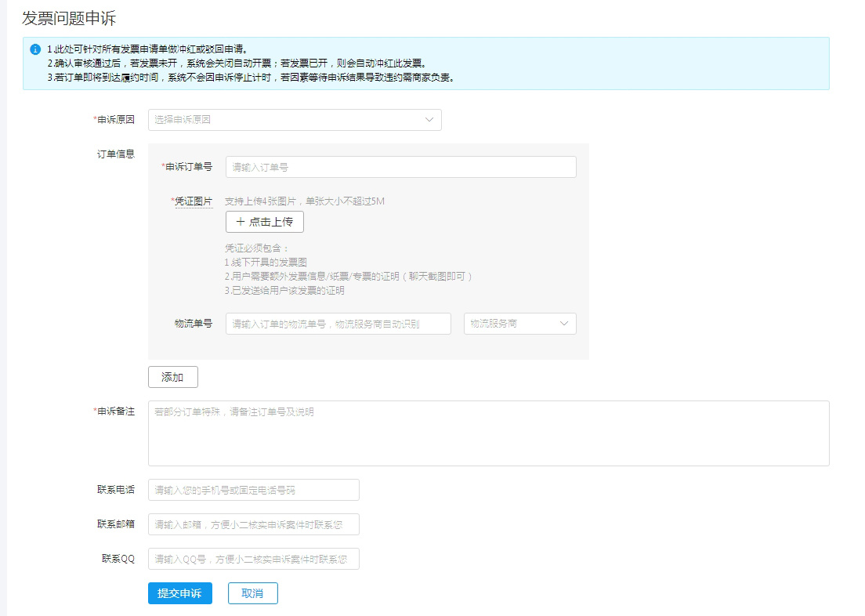865x616 pixels.
Task: Focus the 联系电话 input field
Action: pos(254,490)
